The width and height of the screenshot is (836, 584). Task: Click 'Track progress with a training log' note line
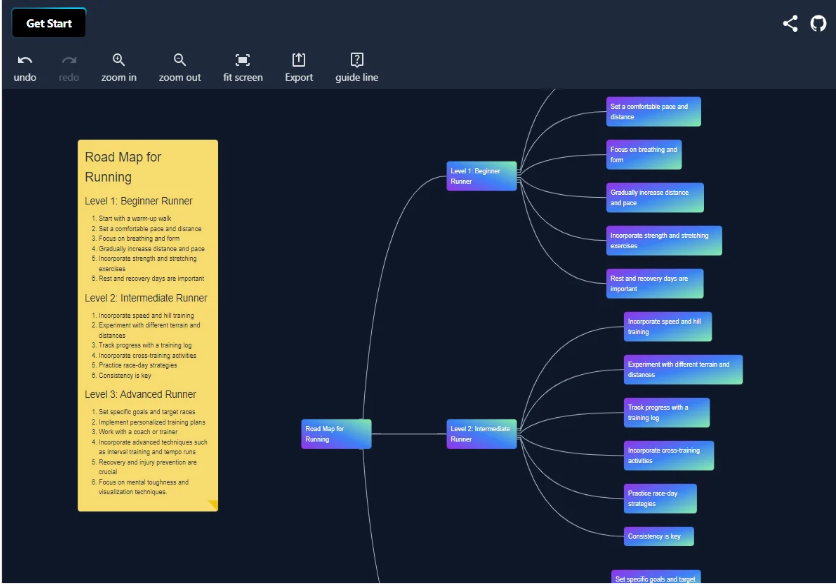tap(145, 345)
